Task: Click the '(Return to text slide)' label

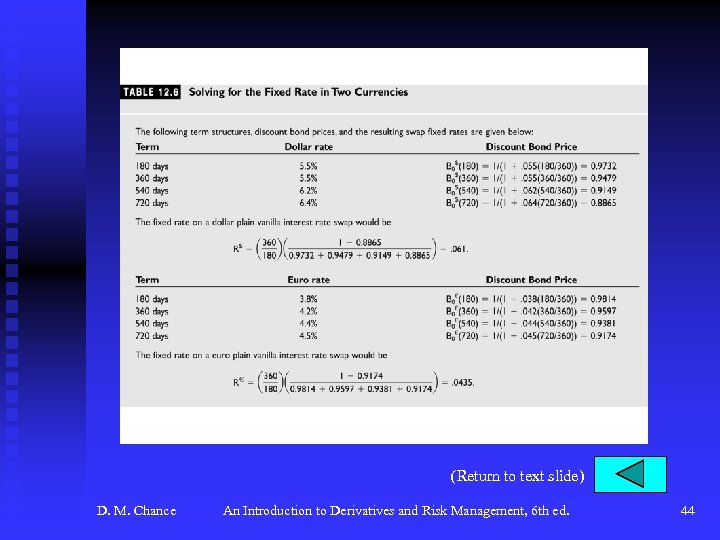Action: pos(517,476)
